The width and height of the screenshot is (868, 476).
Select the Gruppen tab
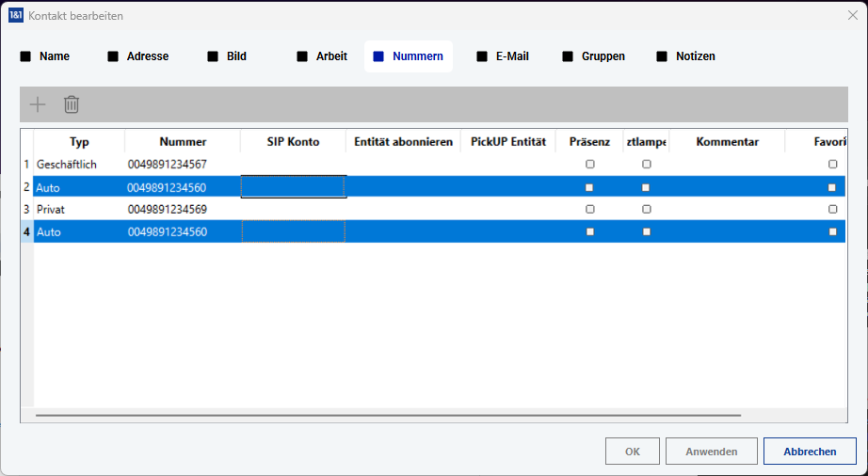(x=593, y=56)
